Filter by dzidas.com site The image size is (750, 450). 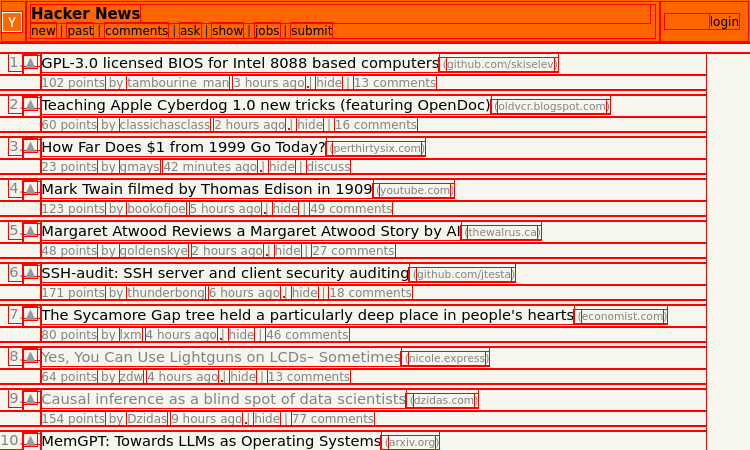click(443, 401)
